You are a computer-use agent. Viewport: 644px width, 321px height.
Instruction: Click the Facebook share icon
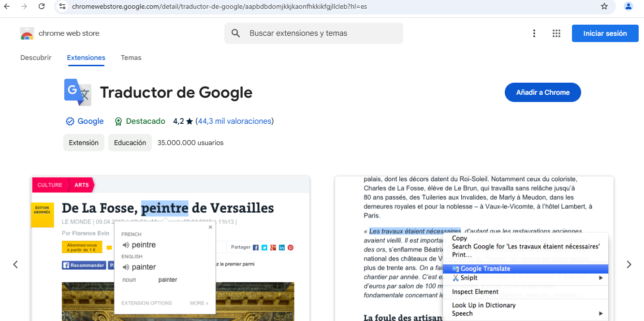coord(255,247)
